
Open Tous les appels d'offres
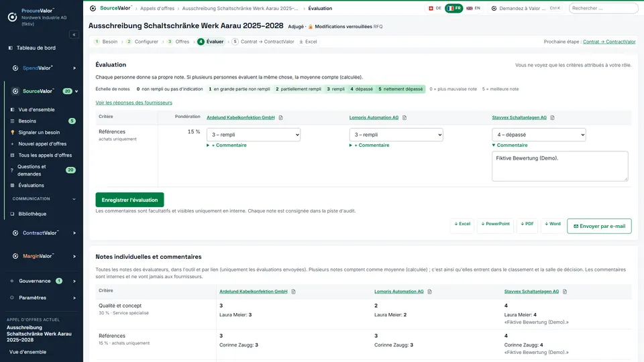tap(45, 156)
